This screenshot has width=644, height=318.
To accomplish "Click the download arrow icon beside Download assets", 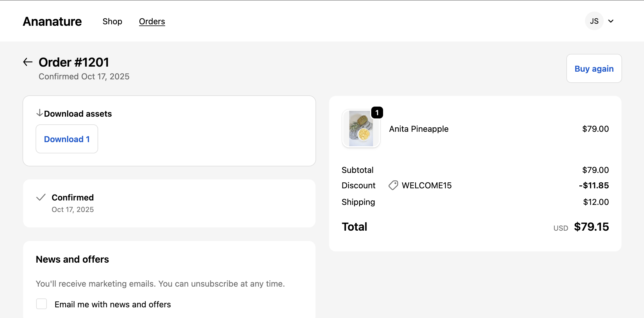I will click(39, 113).
